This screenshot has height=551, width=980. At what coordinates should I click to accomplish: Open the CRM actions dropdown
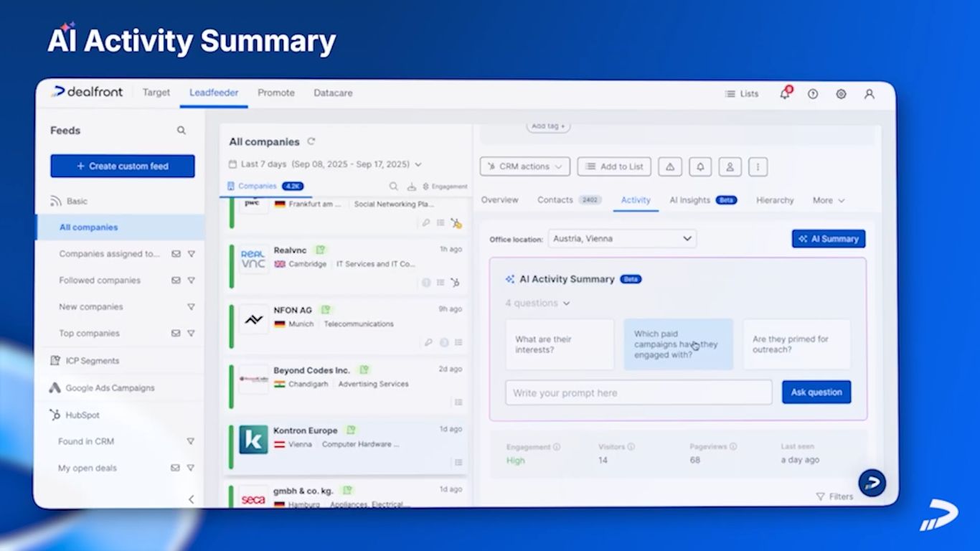525,166
